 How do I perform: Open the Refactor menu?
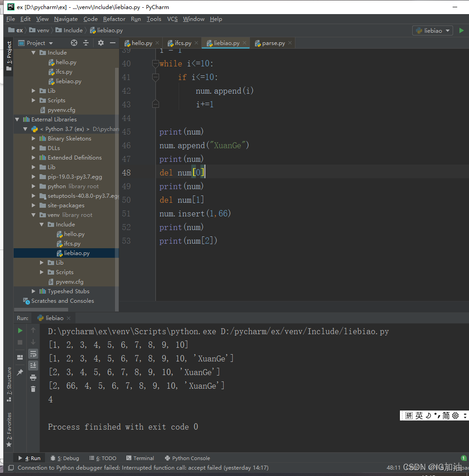[114, 19]
